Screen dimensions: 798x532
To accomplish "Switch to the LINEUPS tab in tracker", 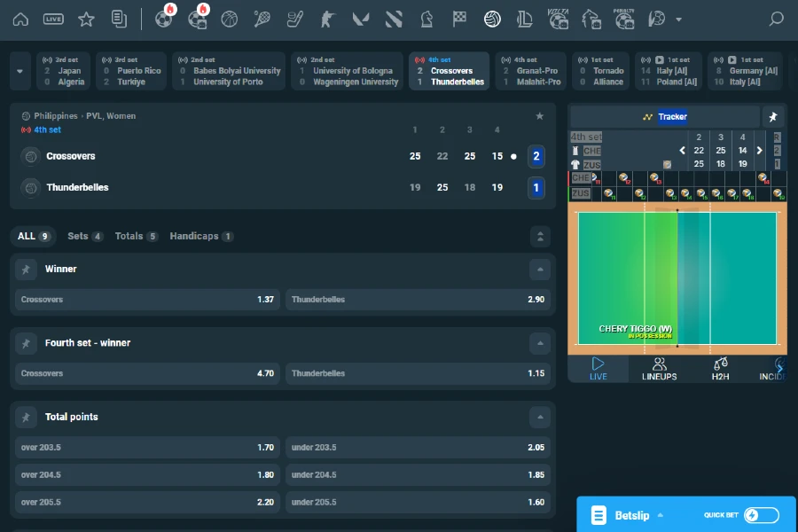I will (658, 369).
